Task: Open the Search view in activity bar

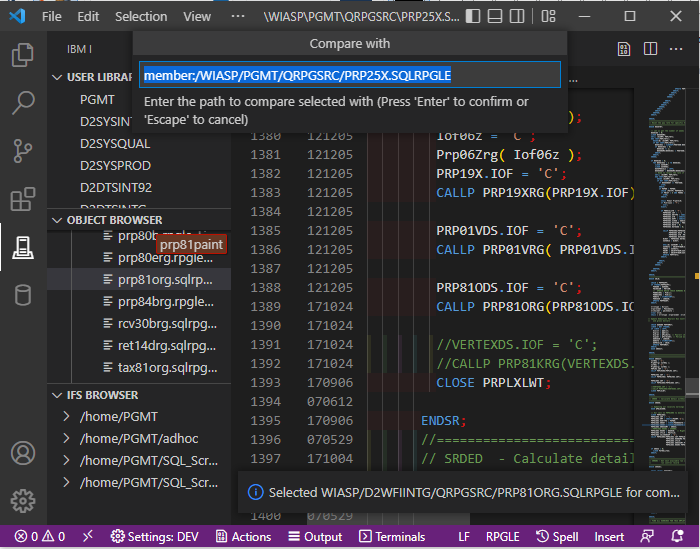Action: pyautogui.click(x=22, y=103)
